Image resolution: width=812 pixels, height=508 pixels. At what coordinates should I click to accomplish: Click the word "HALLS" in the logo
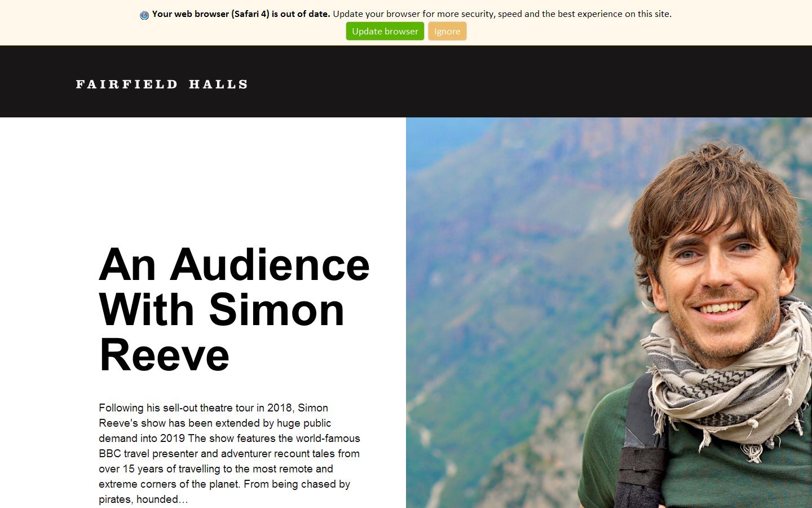coord(218,84)
